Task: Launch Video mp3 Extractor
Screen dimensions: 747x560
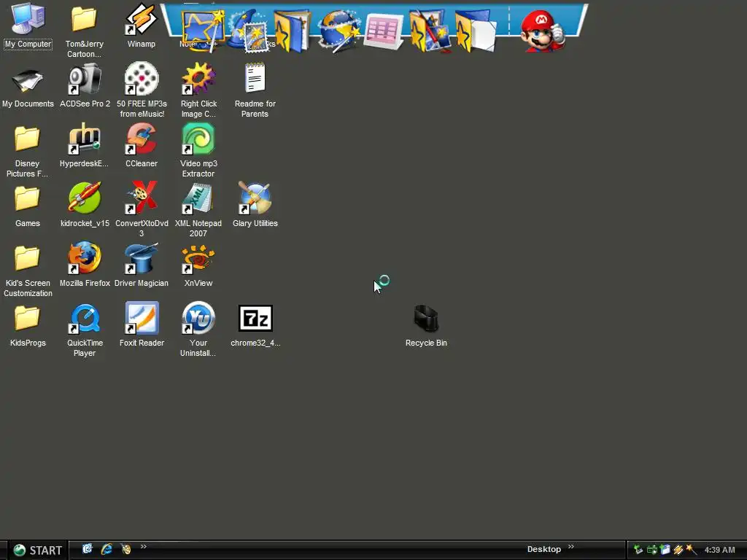Action: [198, 150]
